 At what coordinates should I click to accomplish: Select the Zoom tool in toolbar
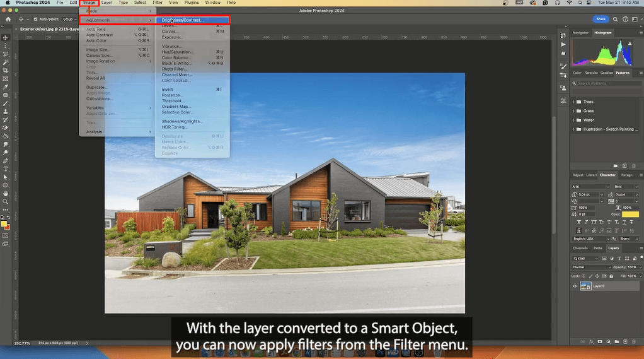(5, 202)
